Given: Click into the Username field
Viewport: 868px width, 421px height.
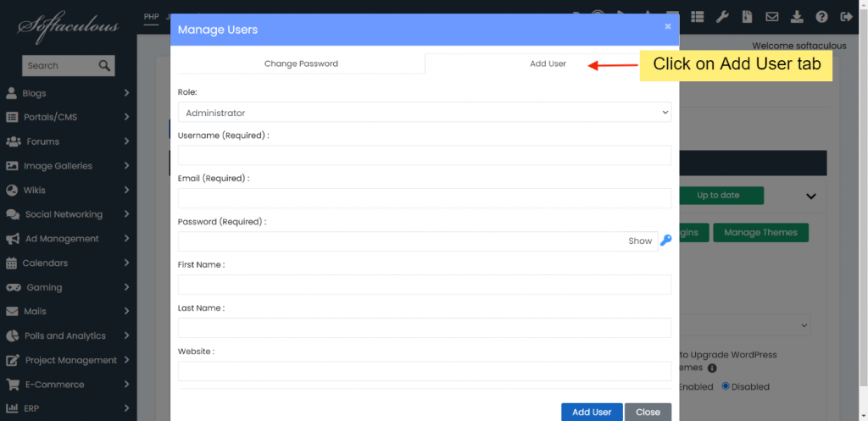Looking at the screenshot, I should (425, 155).
